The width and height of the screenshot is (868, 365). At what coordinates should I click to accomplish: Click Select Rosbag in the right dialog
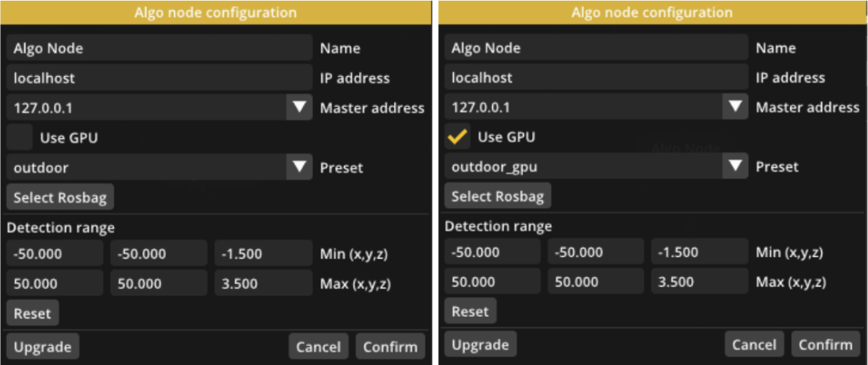498,196
